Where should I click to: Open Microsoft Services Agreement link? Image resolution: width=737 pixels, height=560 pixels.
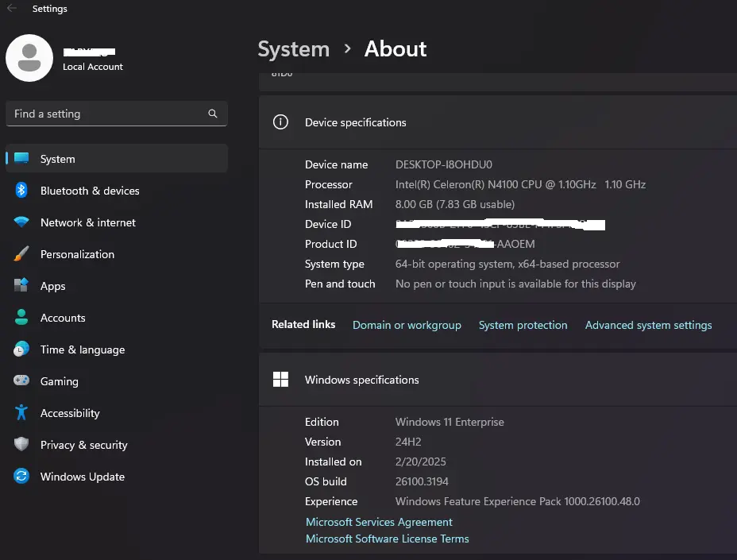(379, 522)
